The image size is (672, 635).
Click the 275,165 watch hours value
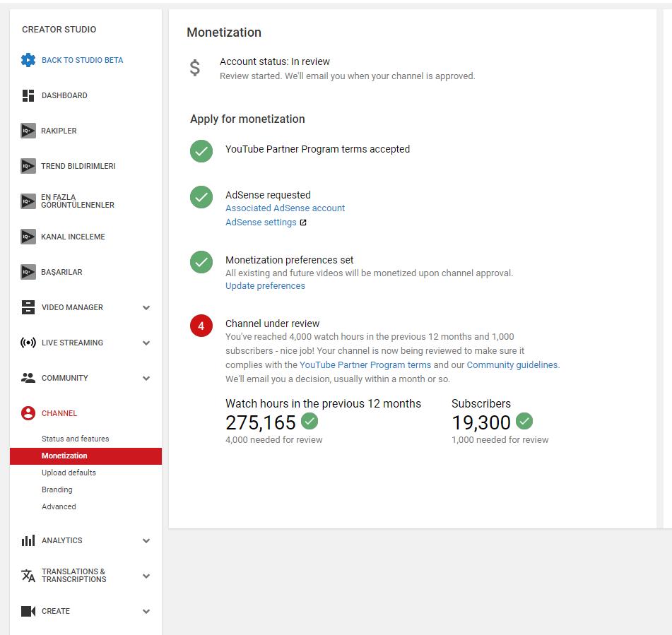tap(261, 423)
